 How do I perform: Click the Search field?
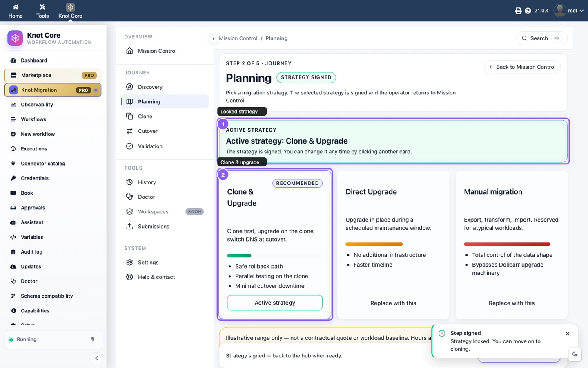[542, 38]
